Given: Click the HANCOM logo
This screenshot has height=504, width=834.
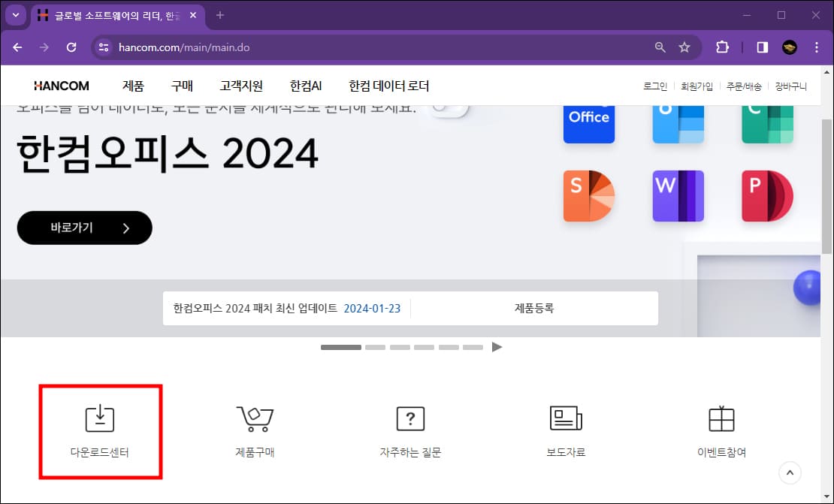Looking at the screenshot, I should (61, 86).
